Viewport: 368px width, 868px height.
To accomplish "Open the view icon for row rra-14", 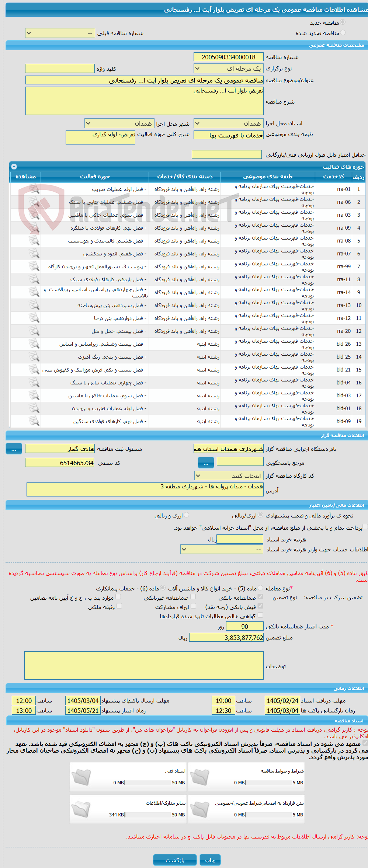I will pyautogui.click(x=34, y=292).
